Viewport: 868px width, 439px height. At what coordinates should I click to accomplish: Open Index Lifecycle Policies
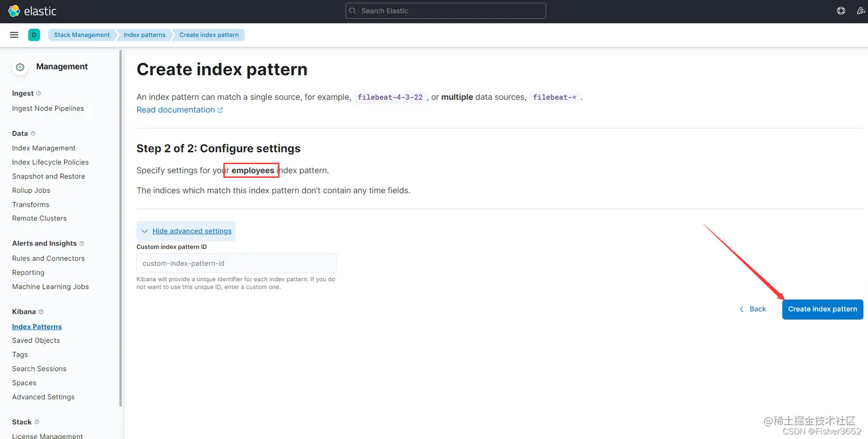click(x=51, y=162)
